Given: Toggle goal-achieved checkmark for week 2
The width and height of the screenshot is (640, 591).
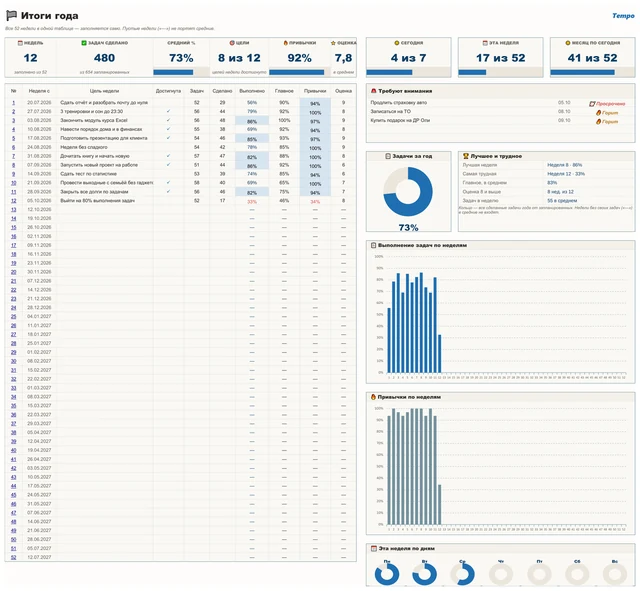Looking at the screenshot, I should click(x=168, y=111).
